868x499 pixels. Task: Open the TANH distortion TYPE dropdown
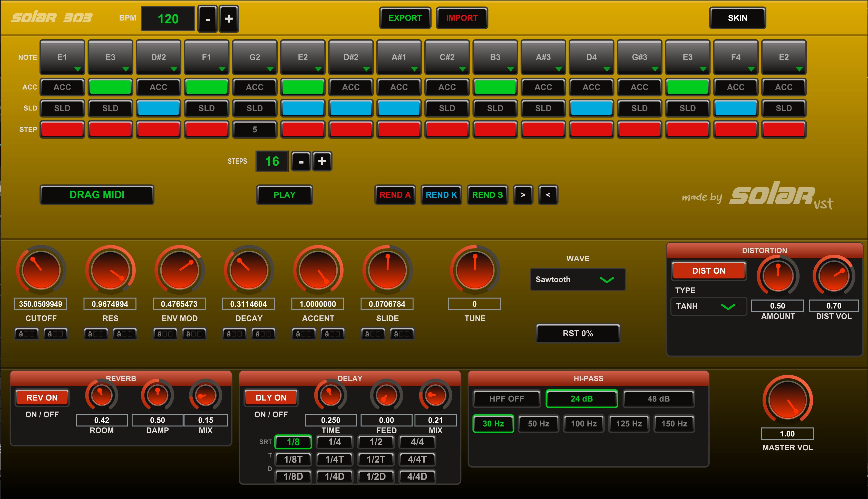(708, 306)
